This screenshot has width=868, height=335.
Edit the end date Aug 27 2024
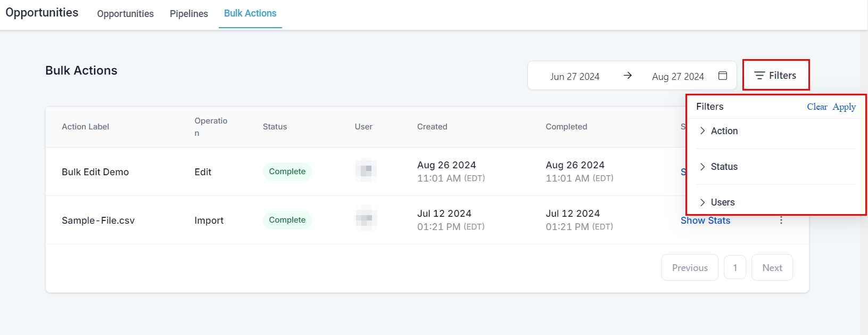coord(677,77)
